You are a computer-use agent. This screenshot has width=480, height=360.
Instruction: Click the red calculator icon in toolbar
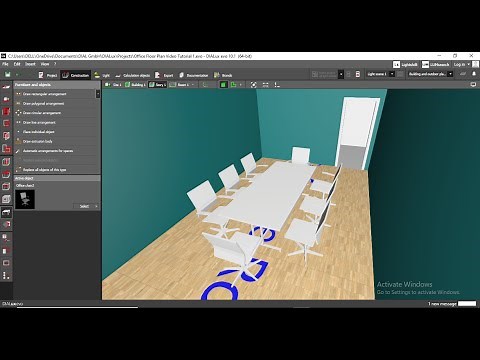point(358,74)
